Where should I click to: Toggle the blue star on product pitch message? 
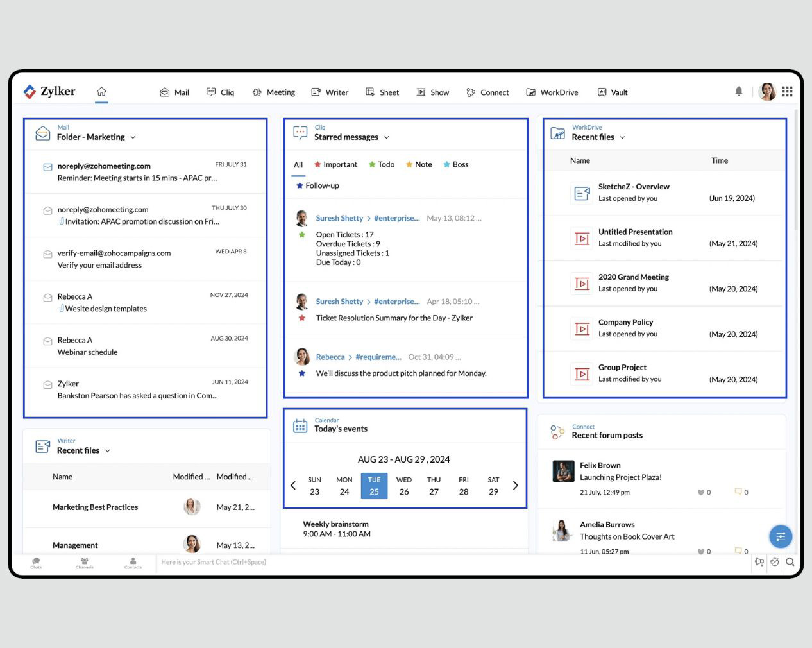point(302,373)
